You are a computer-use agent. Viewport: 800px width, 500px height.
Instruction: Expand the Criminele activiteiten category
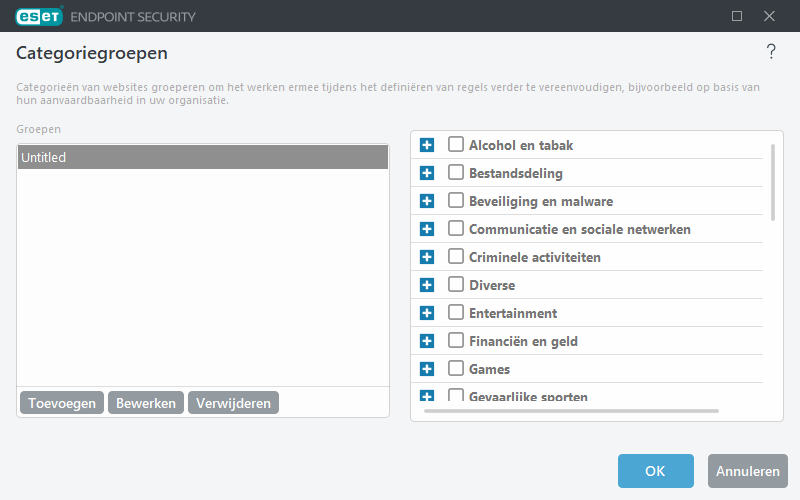click(427, 257)
